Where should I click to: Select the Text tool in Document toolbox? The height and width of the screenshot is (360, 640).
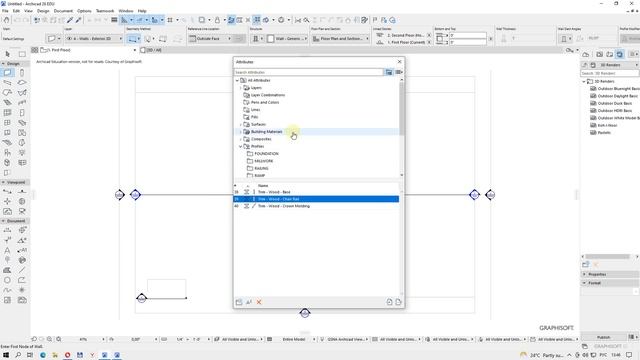7,250
